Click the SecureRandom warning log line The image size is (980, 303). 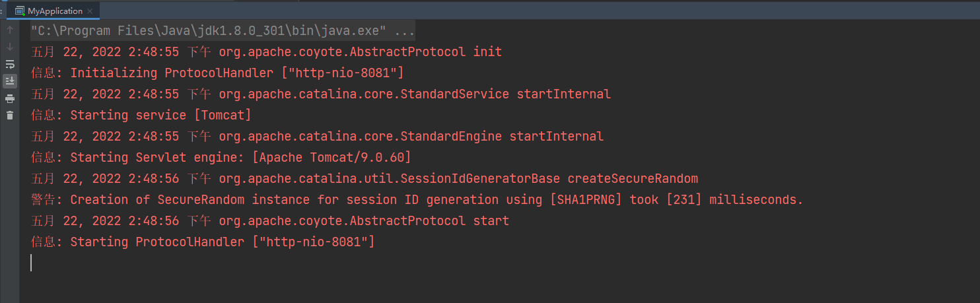coord(417,199)
